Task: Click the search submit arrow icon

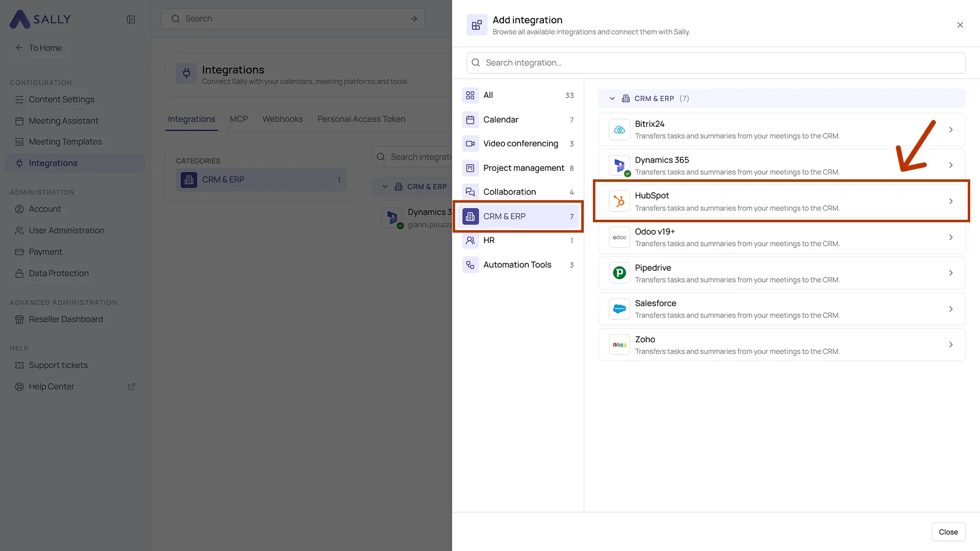Action: [413, 19]
